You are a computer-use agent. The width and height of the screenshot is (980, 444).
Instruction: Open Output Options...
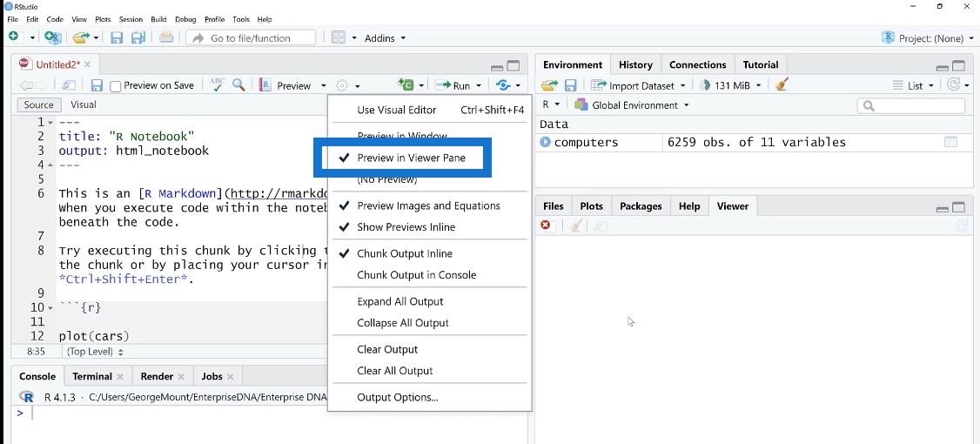(398, 397)
